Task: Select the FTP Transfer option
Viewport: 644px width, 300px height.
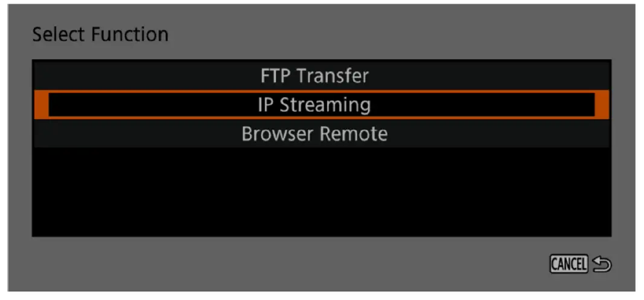Action: pyautogui.click(x=314, y=76)
